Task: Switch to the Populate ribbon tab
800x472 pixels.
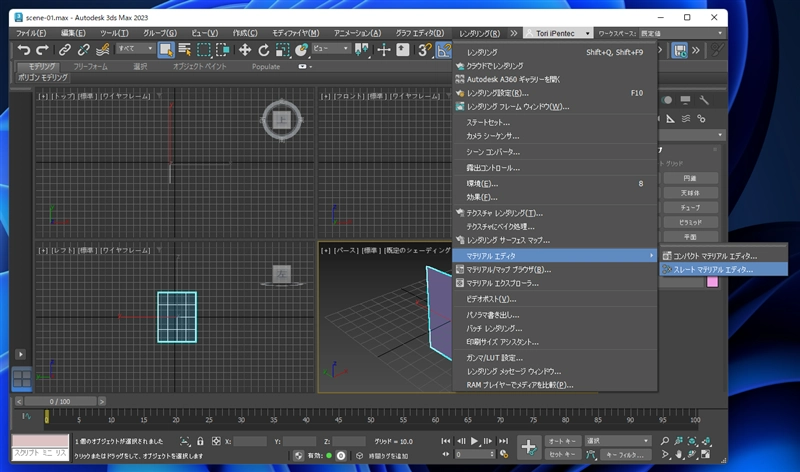Action: click(266, 66)
